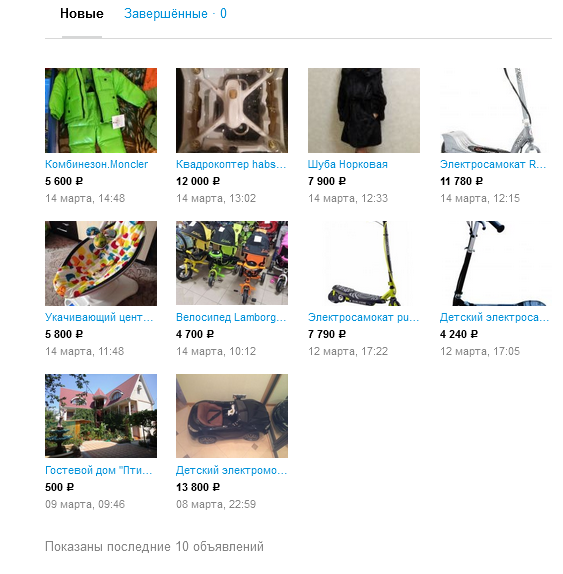This screenshot has width=563, height=574.
Task: Click the Квадрокоптер habs... listing title
Action: tap(231, 164)
